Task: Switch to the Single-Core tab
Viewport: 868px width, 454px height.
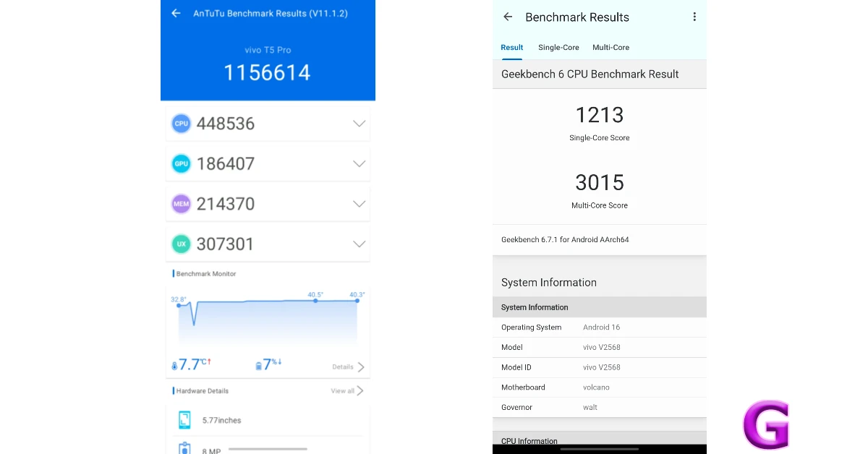Action: point(558,48)
